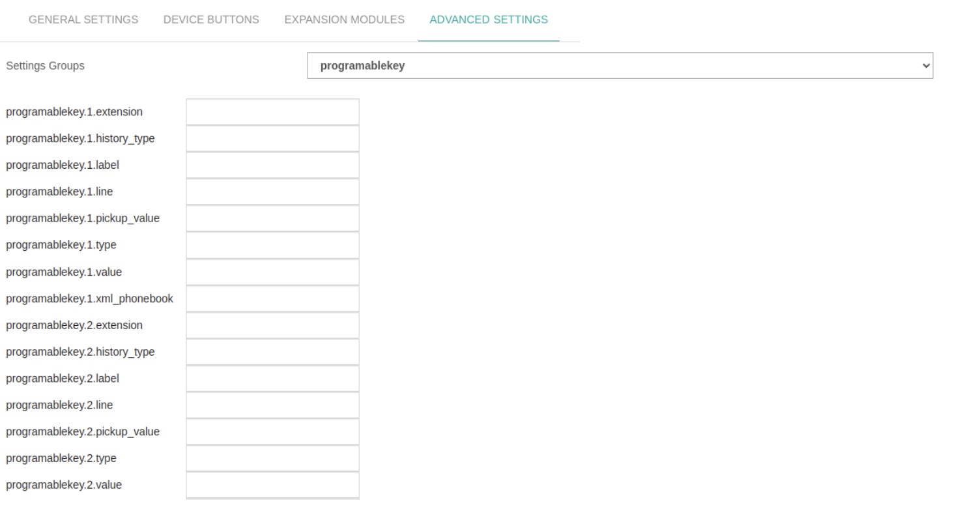This screenshot has width=980, height=507.
Task: Click the programablekey.2.extension input field
Action: (x=272, y=325)
